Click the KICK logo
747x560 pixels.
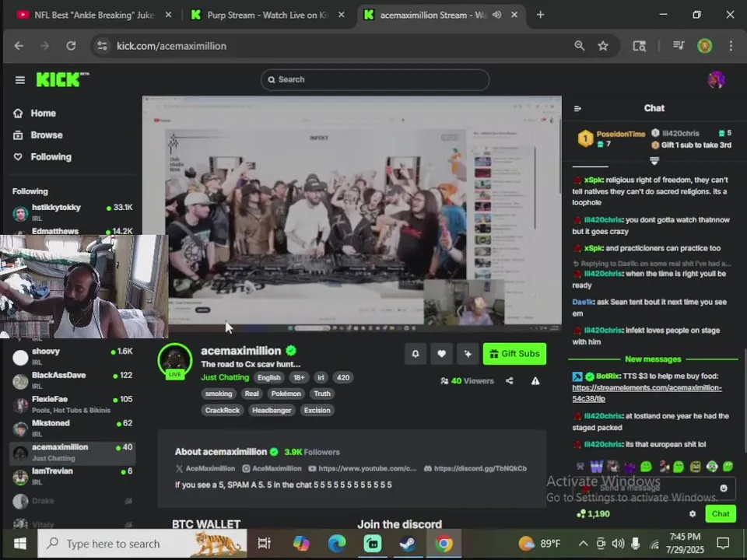tap(62, 79)
